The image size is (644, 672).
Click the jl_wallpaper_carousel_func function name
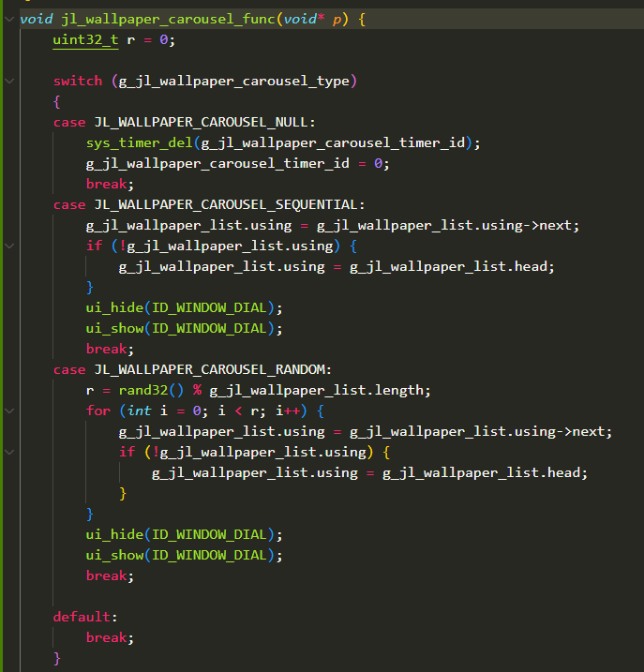pyautogui.click(x=168, y=20)
